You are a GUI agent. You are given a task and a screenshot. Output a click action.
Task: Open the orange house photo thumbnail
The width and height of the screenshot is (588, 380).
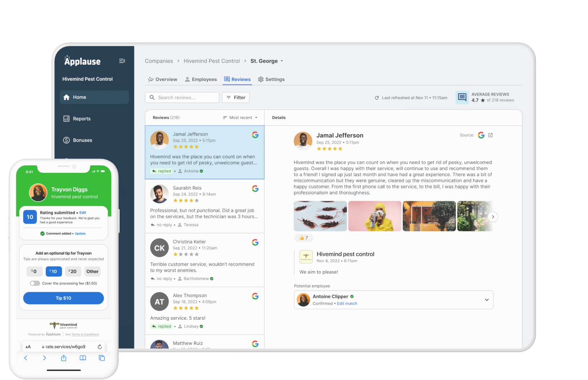(x=429, y=216)
